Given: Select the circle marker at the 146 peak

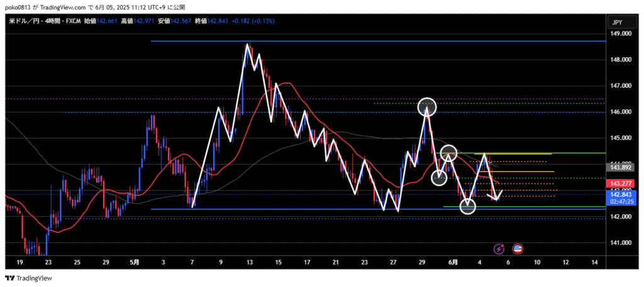Looking at the screenshot, I should (427, 106).
